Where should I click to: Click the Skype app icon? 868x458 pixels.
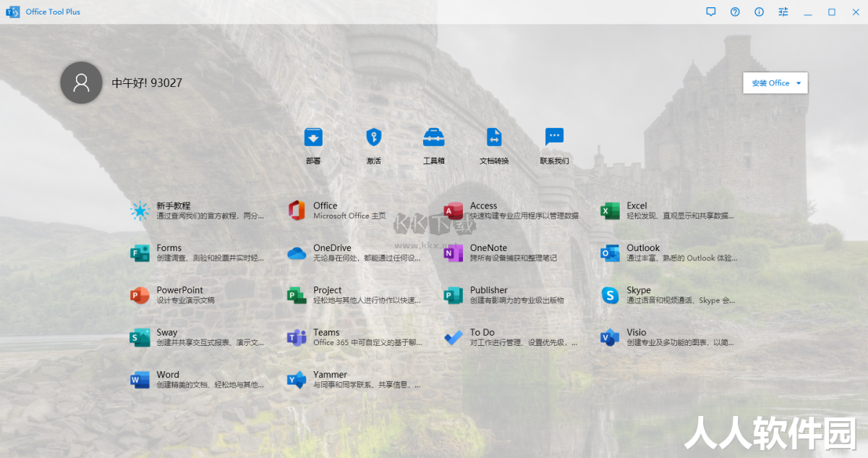(x=610, y=295)
